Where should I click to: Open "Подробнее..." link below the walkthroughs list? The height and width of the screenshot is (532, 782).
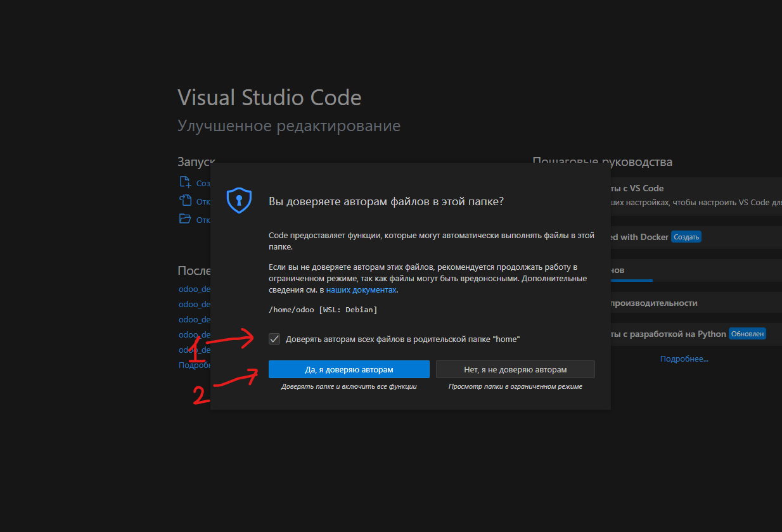point(684,359)
